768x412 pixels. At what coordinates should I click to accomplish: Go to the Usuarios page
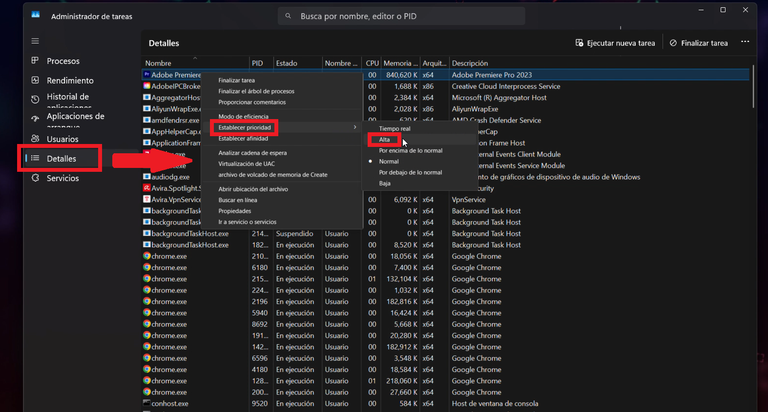62,139
